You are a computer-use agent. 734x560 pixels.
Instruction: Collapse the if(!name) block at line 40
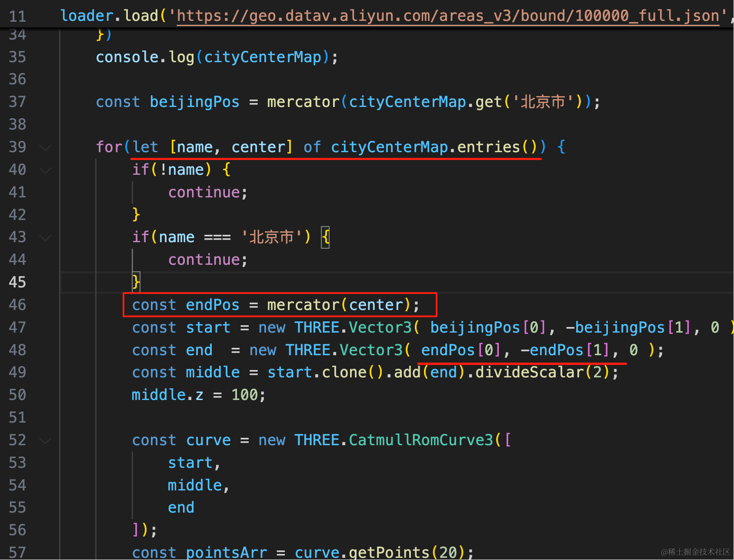pos(45,170)
